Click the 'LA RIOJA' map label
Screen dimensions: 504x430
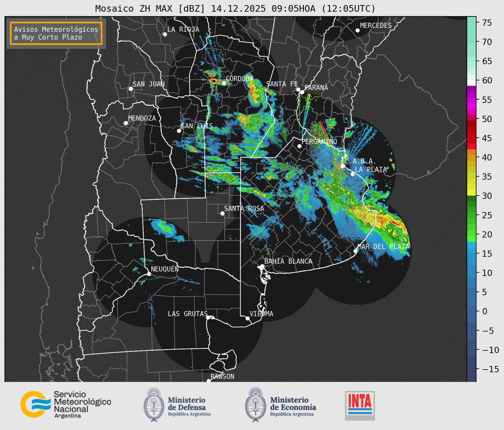pos(183,29)
